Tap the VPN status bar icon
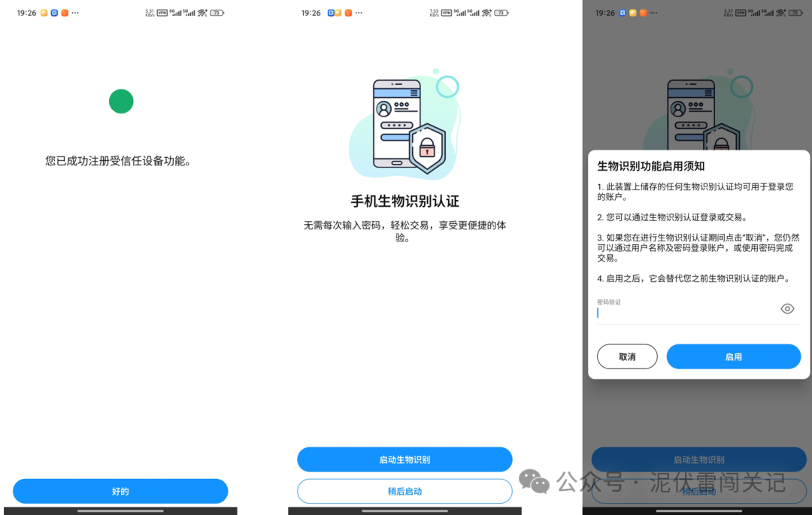 tap(163, 13)
